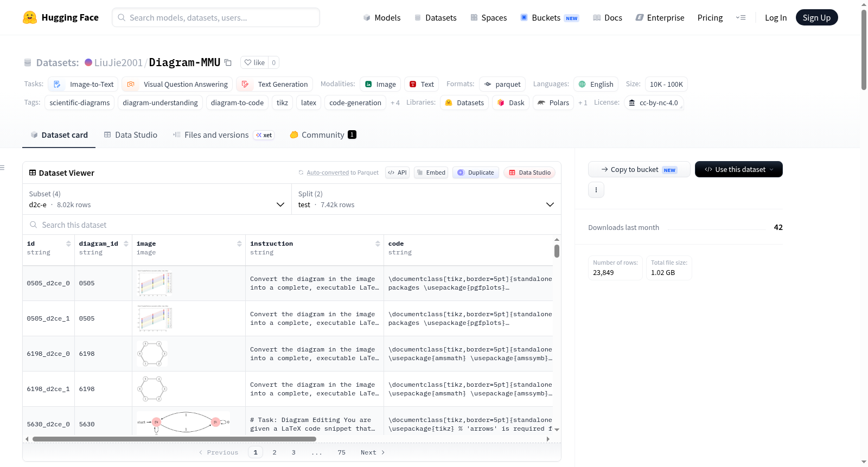Click the diagram-to-code tag
868x467 pixels.
237,103
